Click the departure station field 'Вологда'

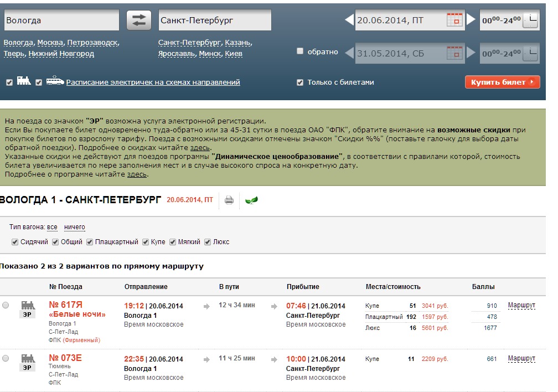[x=61, y=20]
